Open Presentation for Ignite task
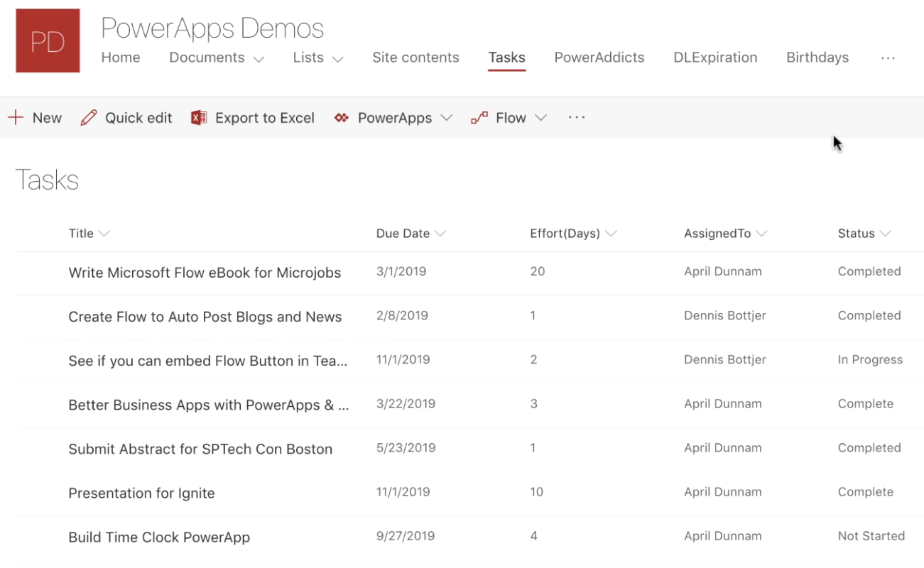This screenshot has width=924, height=568. click(141, 493)
